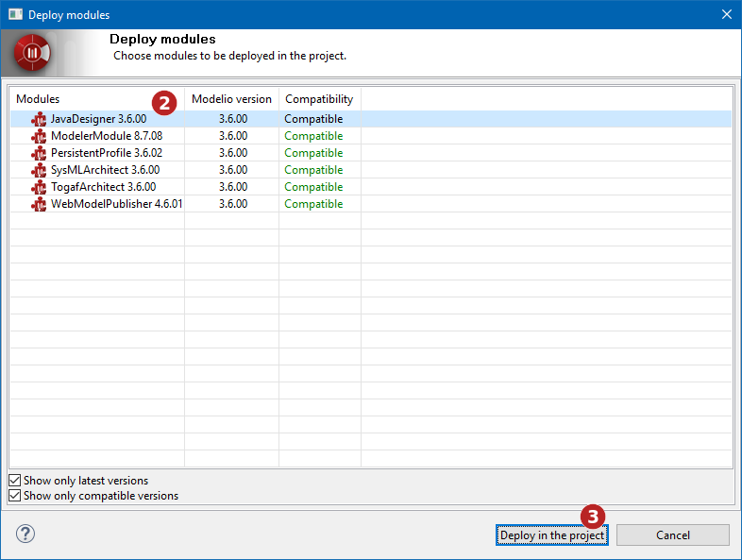
Task: Cancel the Deploy modules dialog
Action: (x=672, y=535)
